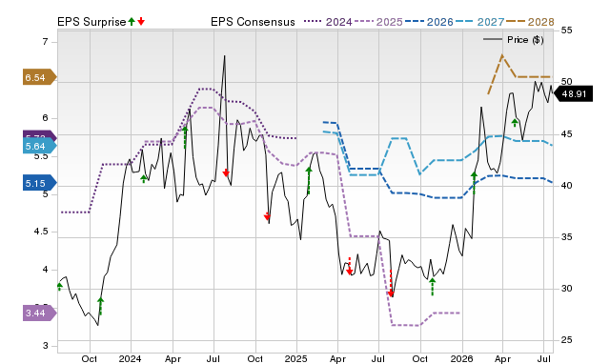
Task: Select green surprise arrow between 2025 and Apr 2025
Action: pyautogui.click(x=309, y=180)
